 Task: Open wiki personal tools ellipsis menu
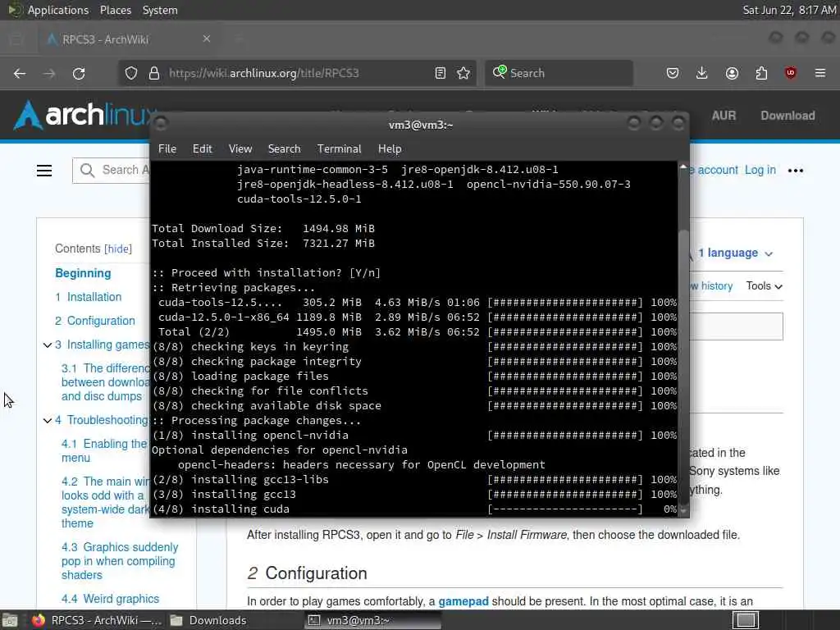796,171
